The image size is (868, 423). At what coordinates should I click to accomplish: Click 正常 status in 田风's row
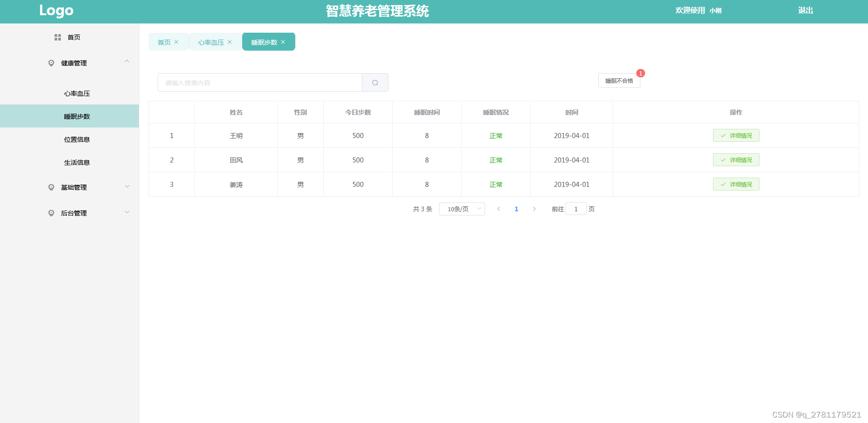coord(496,160)
